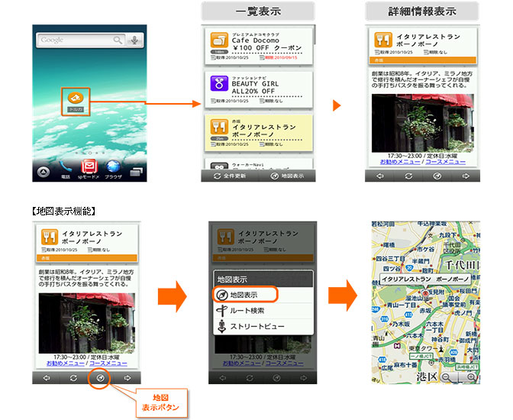513x420 pixels.
Task: Choose 地図表示 in the popup menu
Action: click(x=263, y=295)
